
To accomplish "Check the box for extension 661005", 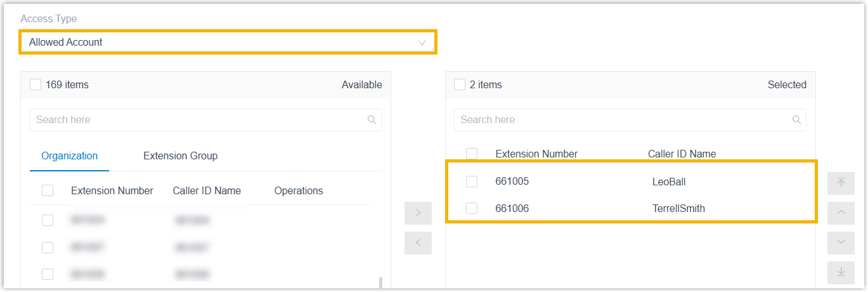I will click(x=471, y=182).
